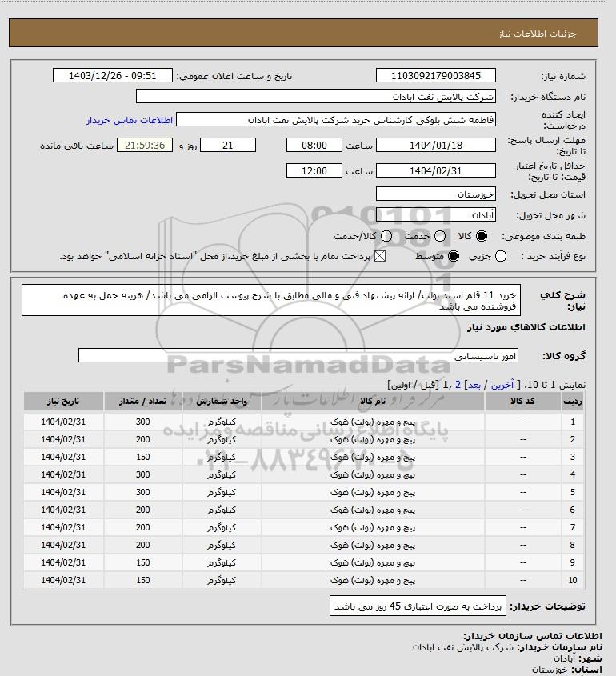Click the 12:00 validity time field

click(x=314, y=170)
